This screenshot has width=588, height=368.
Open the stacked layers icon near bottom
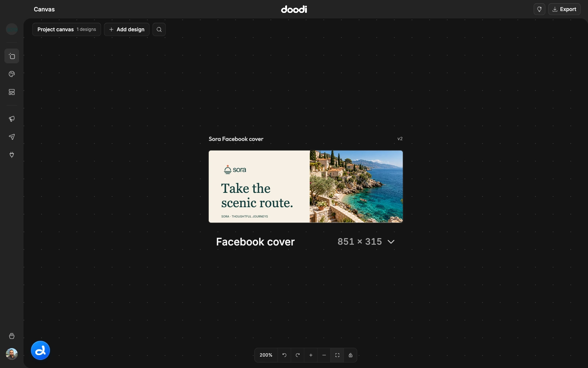(x=12, y=336)
